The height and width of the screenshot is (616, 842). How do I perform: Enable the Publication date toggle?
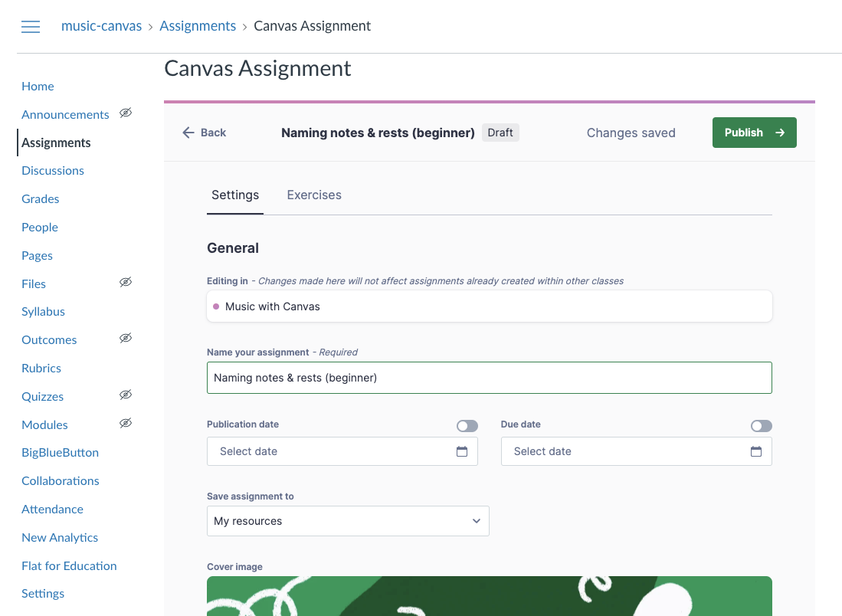click(467, 425)
